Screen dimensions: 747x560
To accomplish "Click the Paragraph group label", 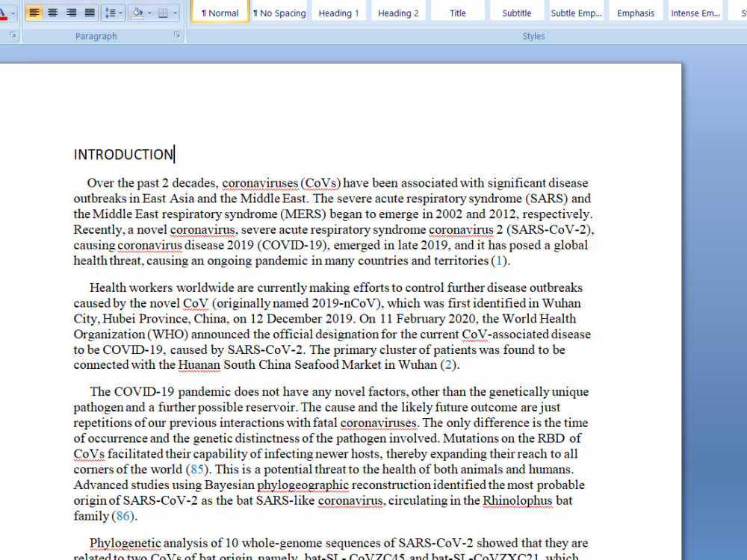I will pos(96,36).
